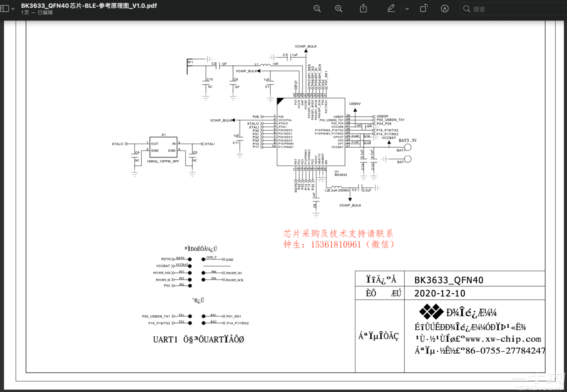Open the sidebar view options chevron
The image size is (567, 392).
click(13, 9)
